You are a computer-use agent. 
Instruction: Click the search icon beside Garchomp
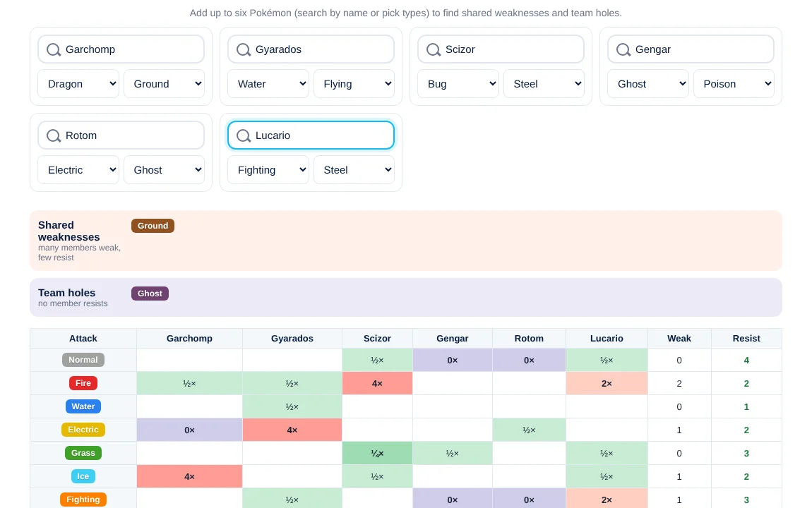[54, 49]
